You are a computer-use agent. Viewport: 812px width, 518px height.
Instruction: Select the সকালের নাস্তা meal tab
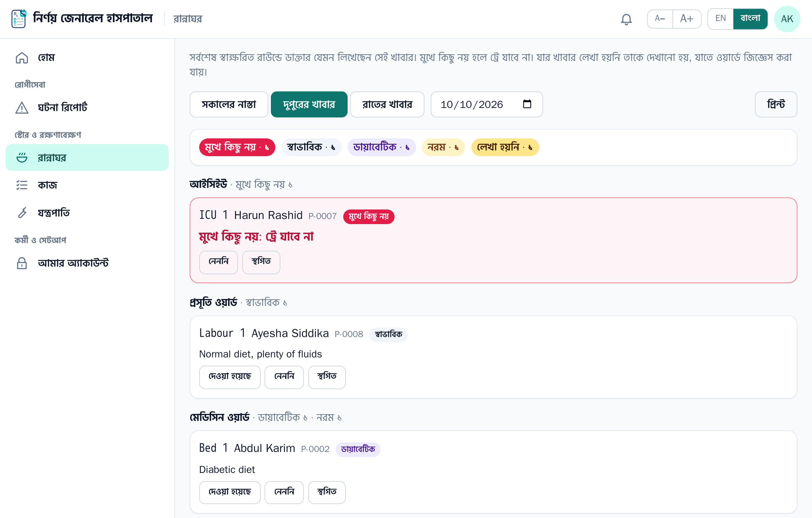pyautogui.click(x=229, y=105)
